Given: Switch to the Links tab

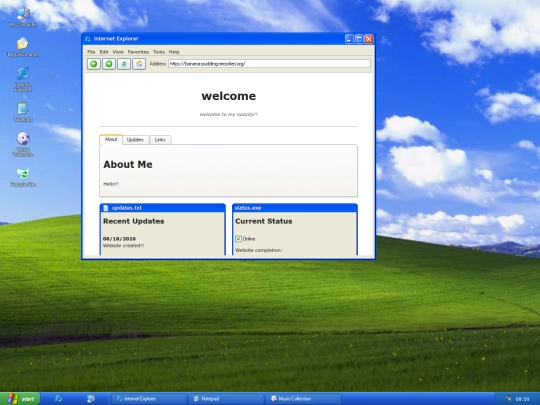Looking at the screenshot, I should (x=160, y=139).
